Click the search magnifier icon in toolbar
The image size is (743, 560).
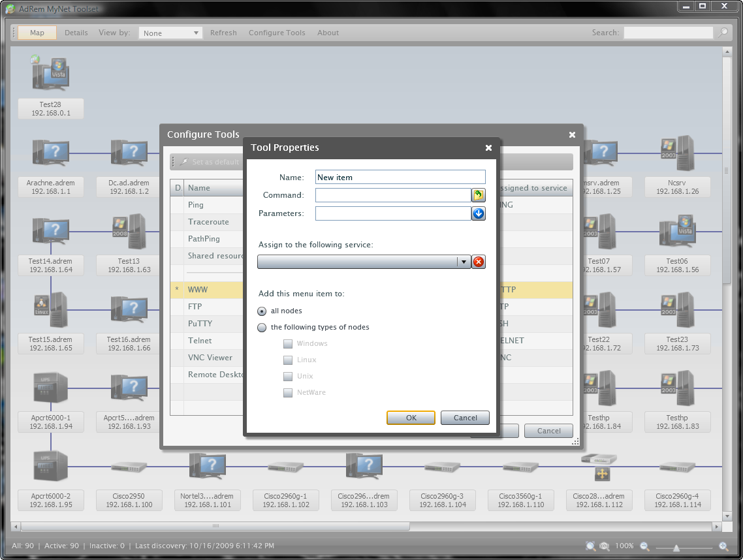(x=723, y=32)
